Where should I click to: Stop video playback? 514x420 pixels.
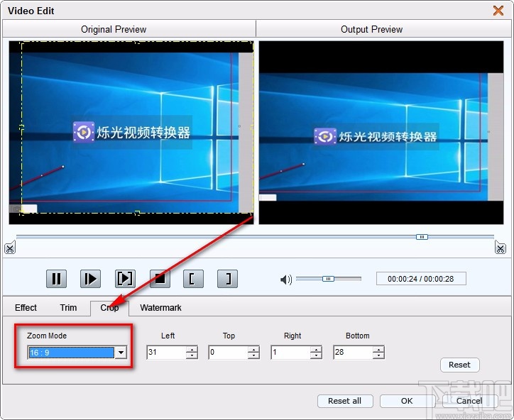coord(160,279)
